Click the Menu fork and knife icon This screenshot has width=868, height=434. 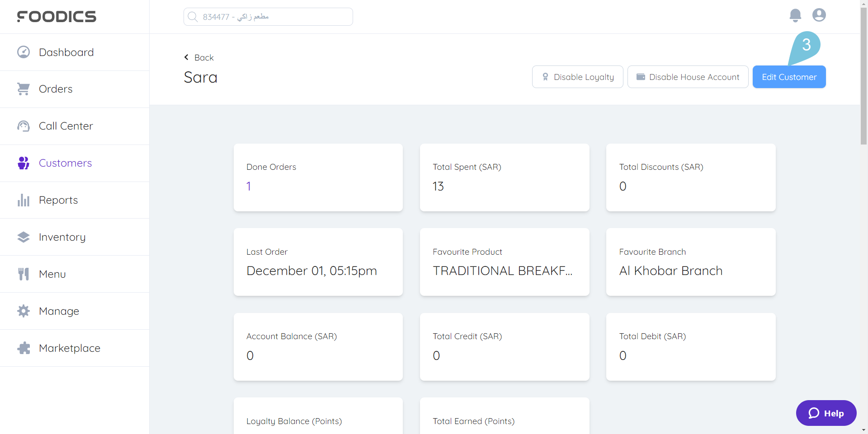click(x=24, y=274)
